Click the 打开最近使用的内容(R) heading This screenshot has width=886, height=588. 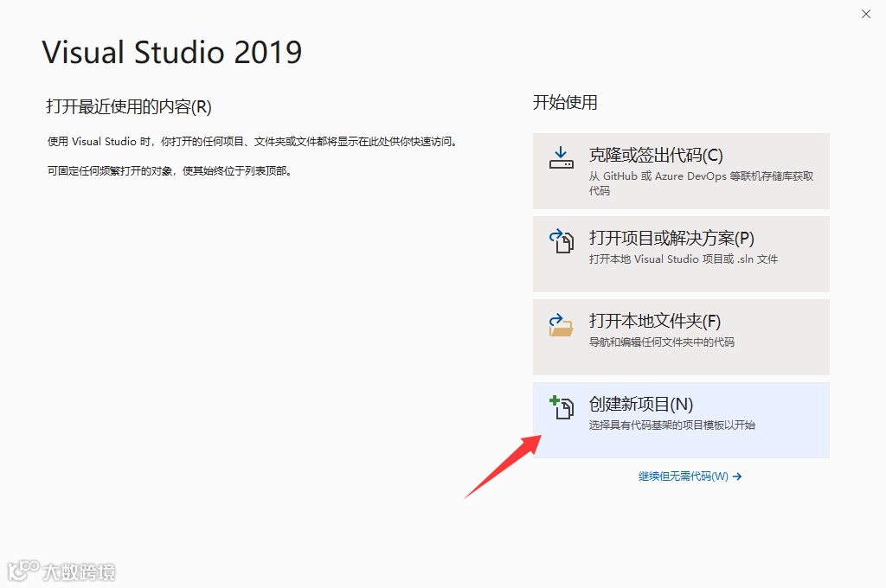(x=129, y=106)
